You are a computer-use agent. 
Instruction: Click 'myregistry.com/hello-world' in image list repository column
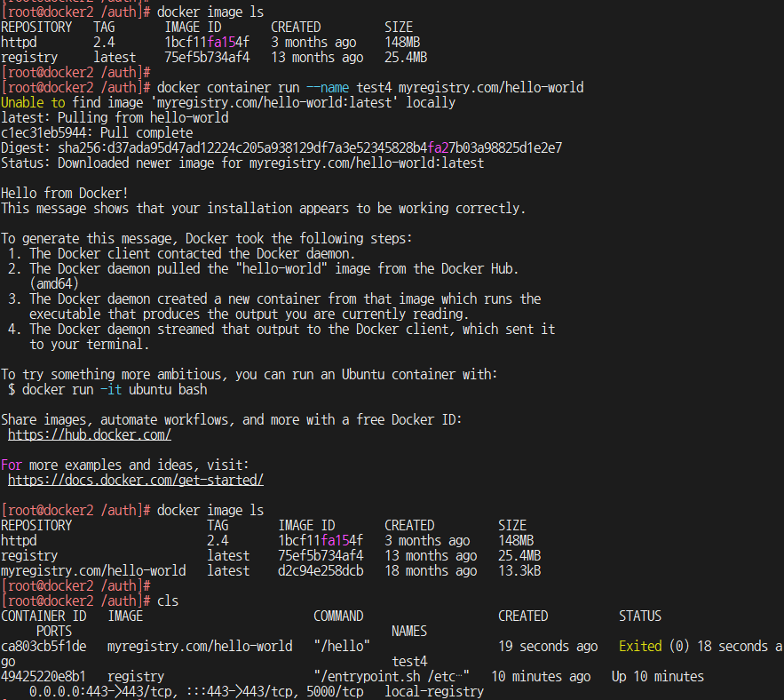coord(93,571)
